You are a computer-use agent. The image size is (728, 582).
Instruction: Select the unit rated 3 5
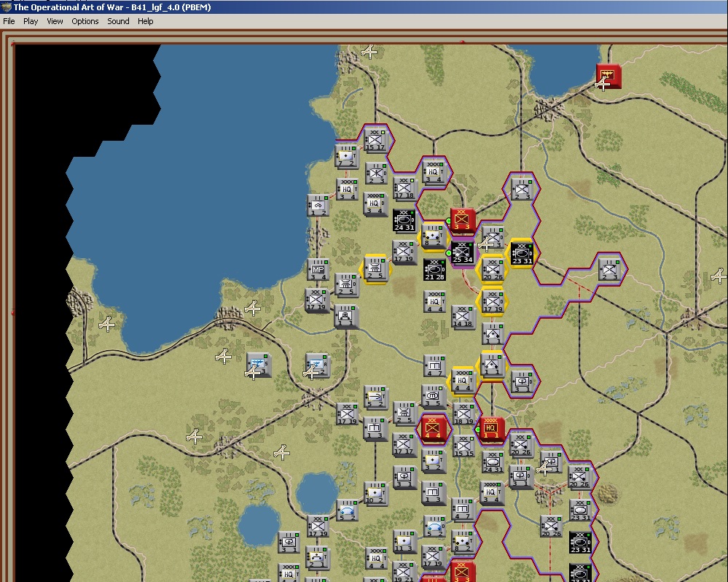point(434,397)
